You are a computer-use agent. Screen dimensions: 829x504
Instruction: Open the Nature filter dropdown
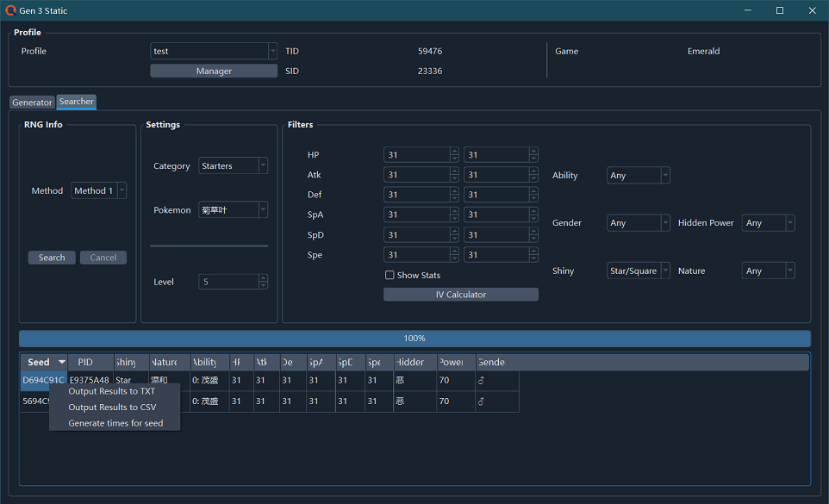(x=769, y=271)
